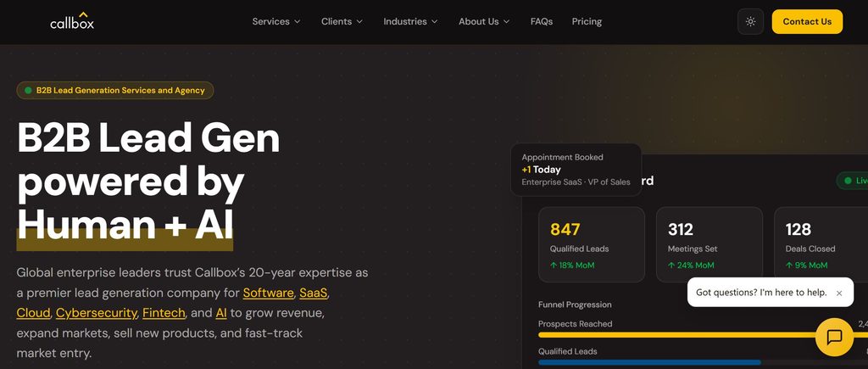Click the Contact Us button
Screen dimensions: 868x369
point(807,21)
